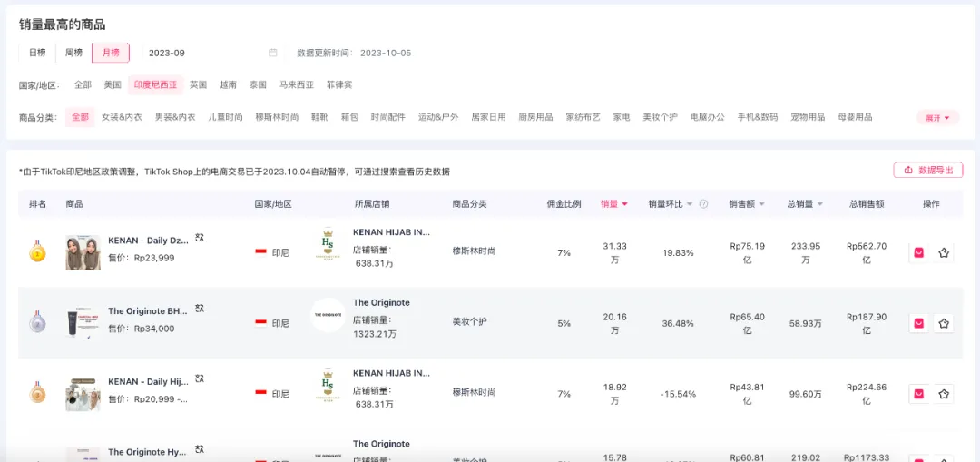Screen dimensions: 980x462
Task: Filter by country 美国
Action: 113,84
